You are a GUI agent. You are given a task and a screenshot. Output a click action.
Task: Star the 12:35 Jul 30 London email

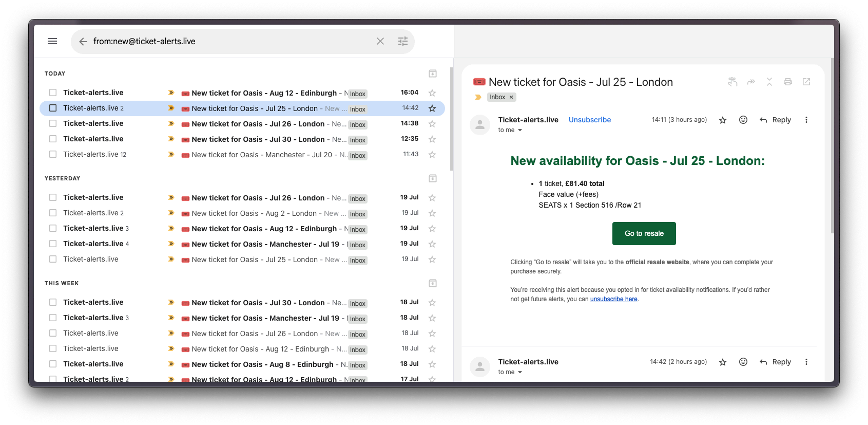432,139
